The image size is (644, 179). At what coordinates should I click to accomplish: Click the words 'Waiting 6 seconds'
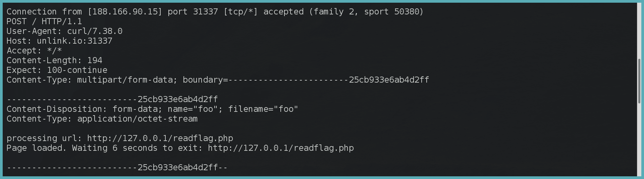pyautogui.click(x=114, y=148)
